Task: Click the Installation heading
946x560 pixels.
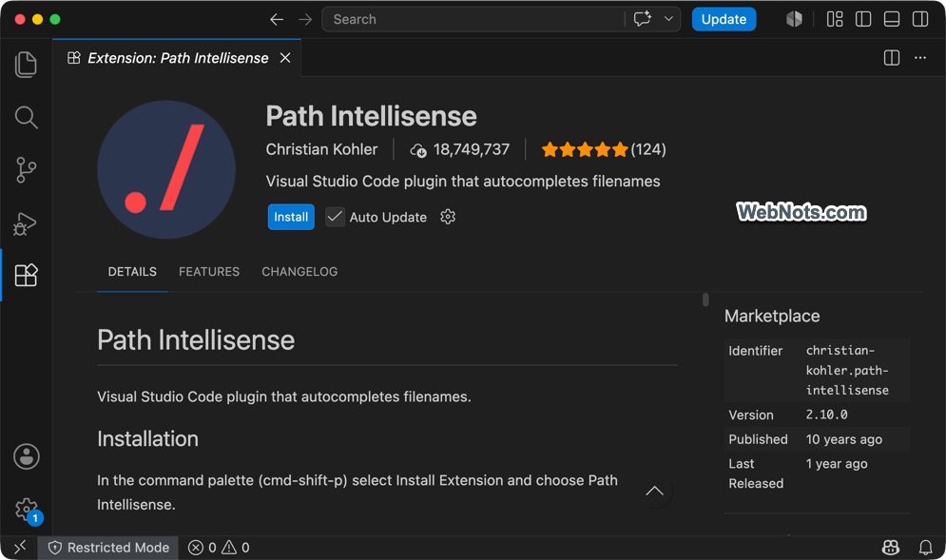Action: pos(147,438)
